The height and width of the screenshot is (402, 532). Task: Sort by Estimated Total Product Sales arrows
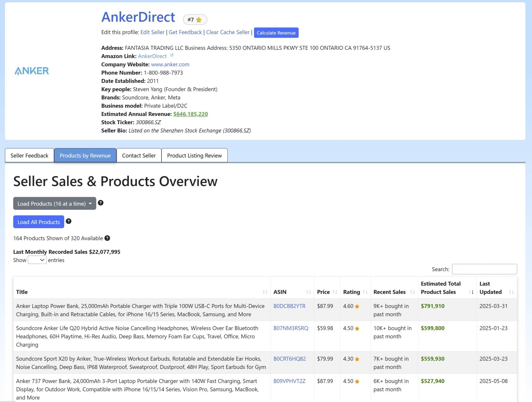point(471,292)
